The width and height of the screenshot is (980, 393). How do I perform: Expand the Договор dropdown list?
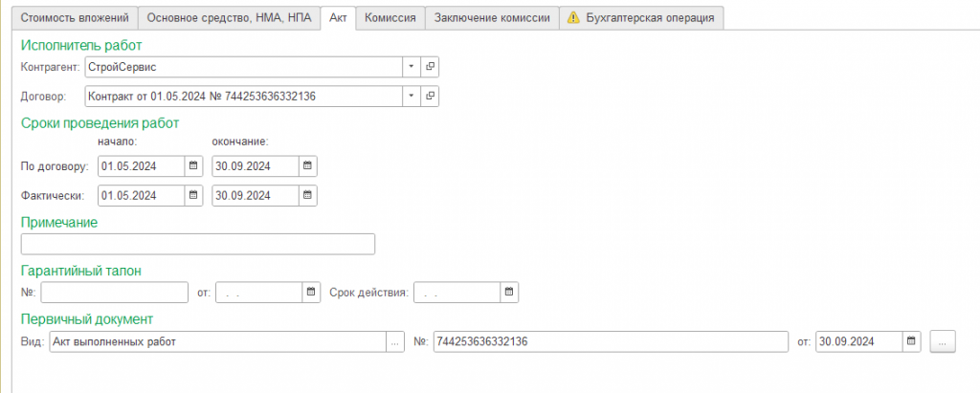(x=412, y=97)
